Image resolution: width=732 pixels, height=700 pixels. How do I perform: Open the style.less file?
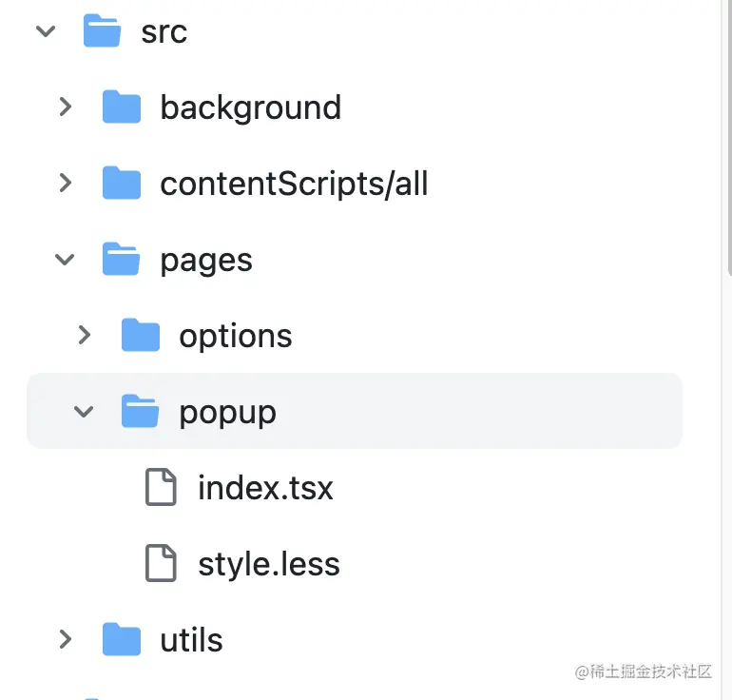click(269, 565)
